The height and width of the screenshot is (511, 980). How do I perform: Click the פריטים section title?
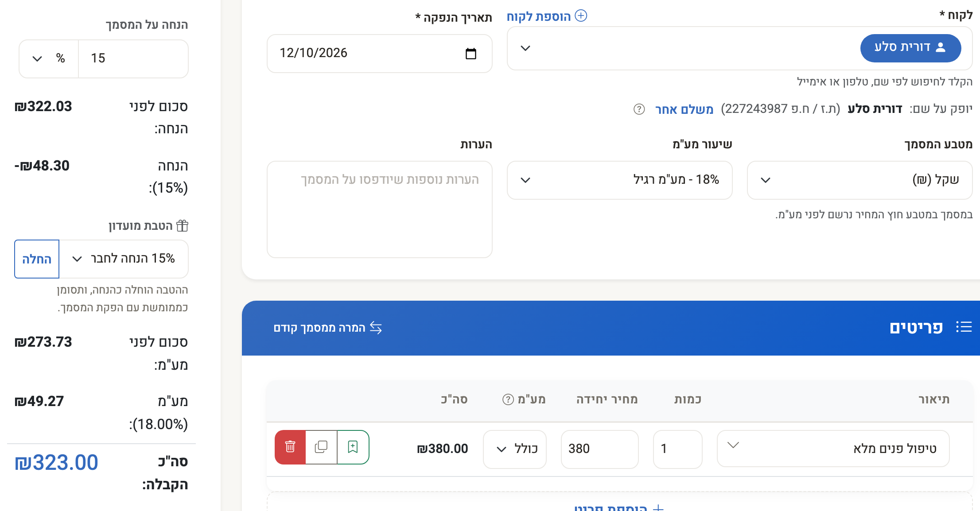(916, 328)
